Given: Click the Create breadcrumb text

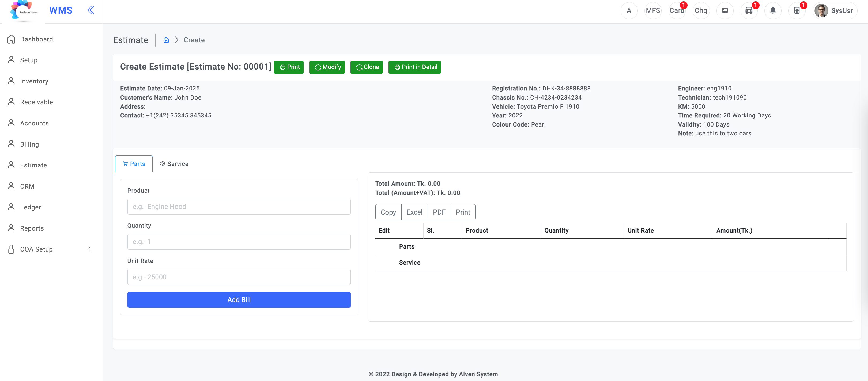Looking at the screenshot, I should (x=194, y=40).
